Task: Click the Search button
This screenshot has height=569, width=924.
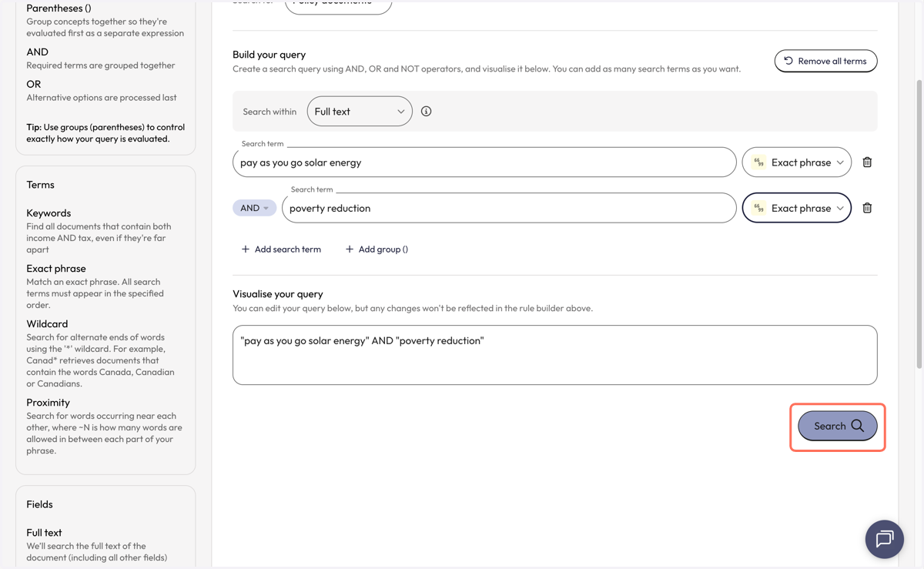Action: point(838,426)
